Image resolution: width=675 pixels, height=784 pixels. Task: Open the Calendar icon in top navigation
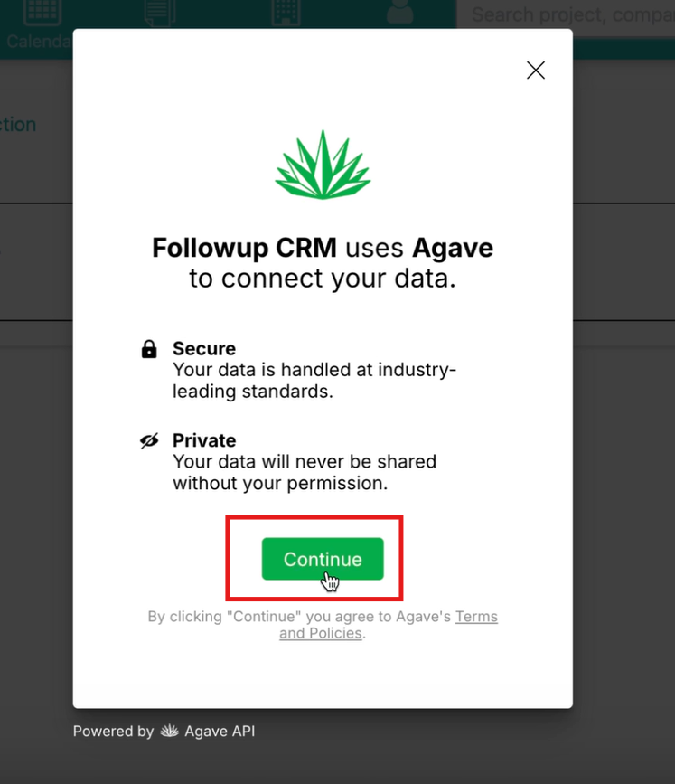[42, 11]
